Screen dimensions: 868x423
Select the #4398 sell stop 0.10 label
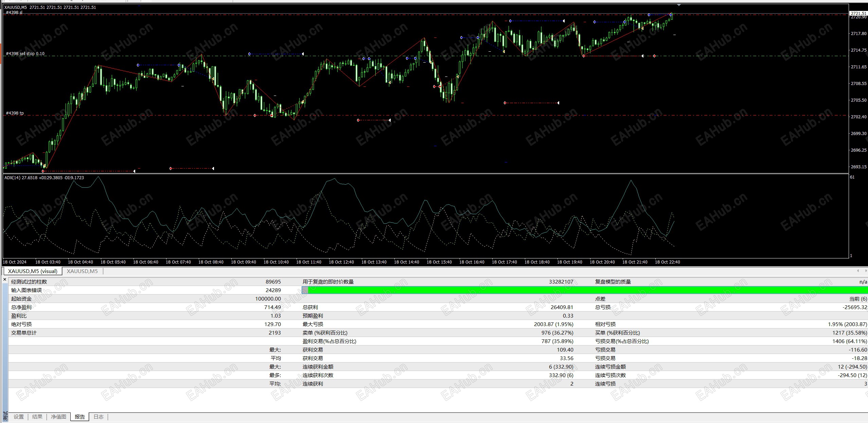(25, 54)
